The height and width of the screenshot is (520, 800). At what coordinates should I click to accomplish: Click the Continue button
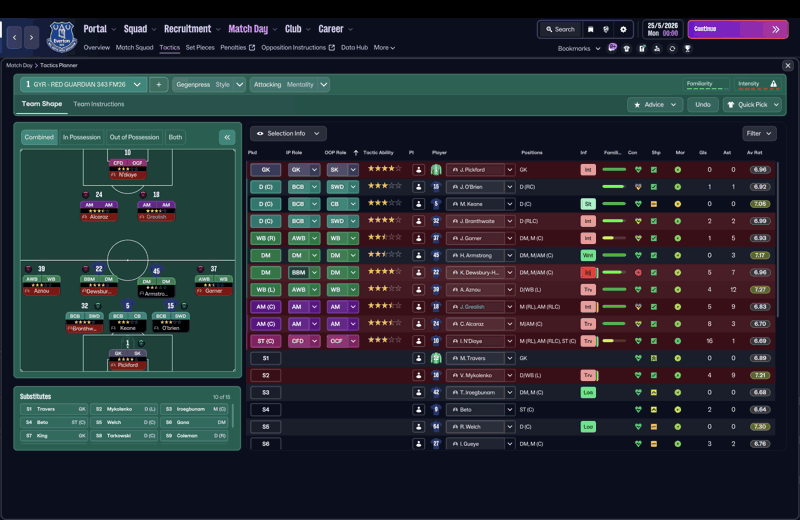[x=738, y=30]
